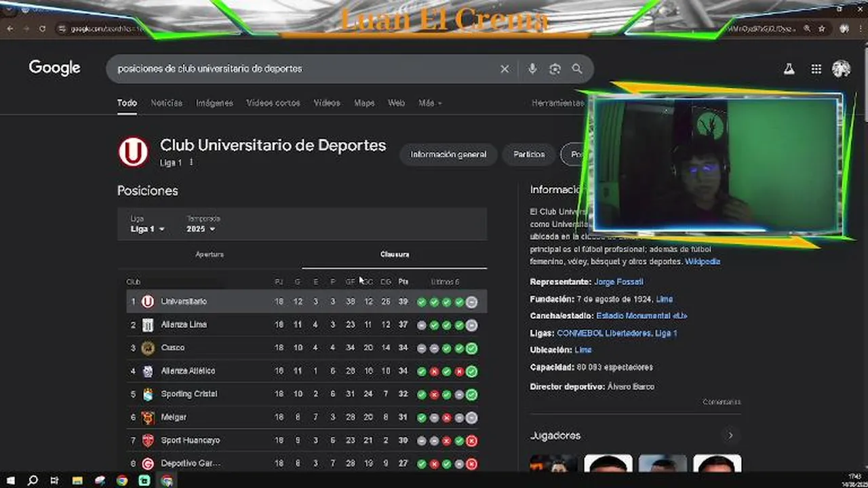Select the Sporting Cristal team name
Screen dimensions: 868x488
click(189, 394)
